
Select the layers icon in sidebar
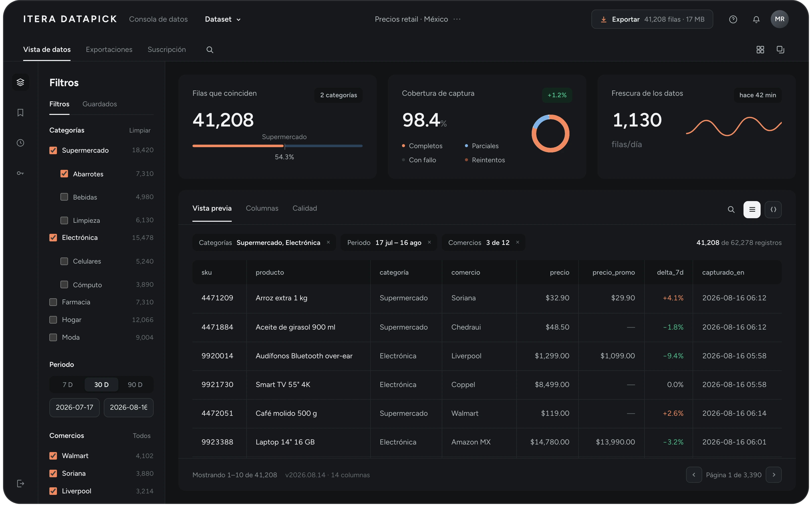(x=20, y=82)
